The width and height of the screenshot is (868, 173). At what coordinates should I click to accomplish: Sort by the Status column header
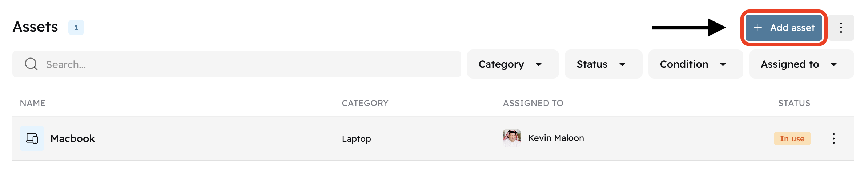coord(794,103)
